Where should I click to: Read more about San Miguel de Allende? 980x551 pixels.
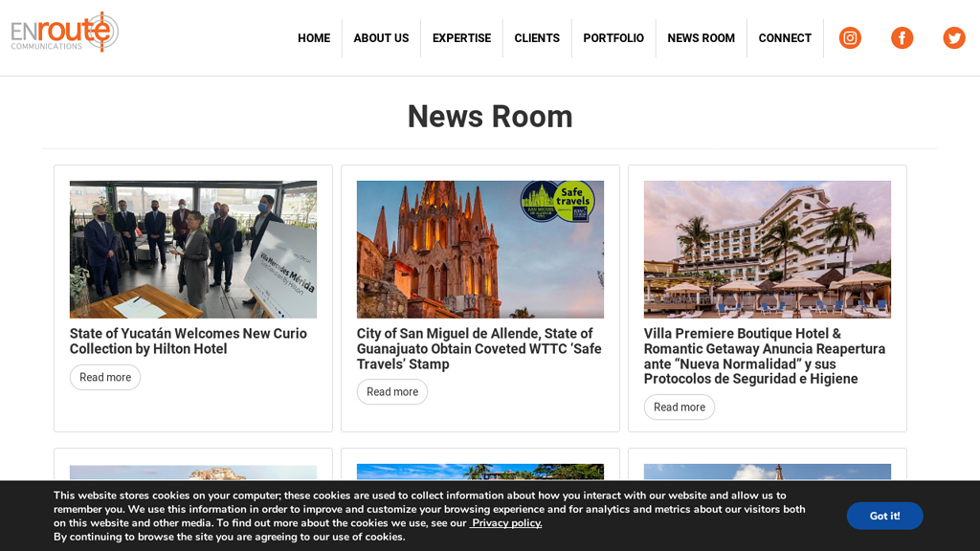[392, 392]
